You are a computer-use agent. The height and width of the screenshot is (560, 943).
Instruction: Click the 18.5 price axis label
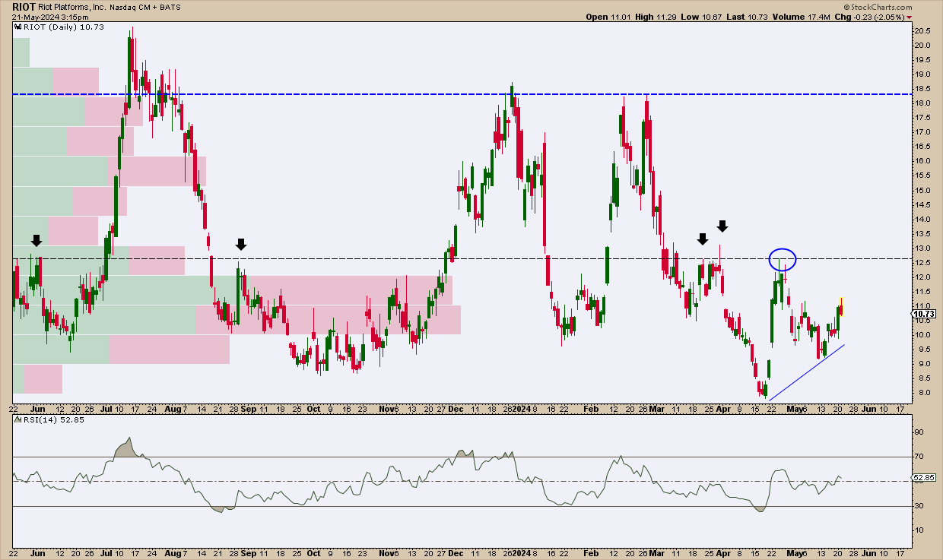(922, 89)
